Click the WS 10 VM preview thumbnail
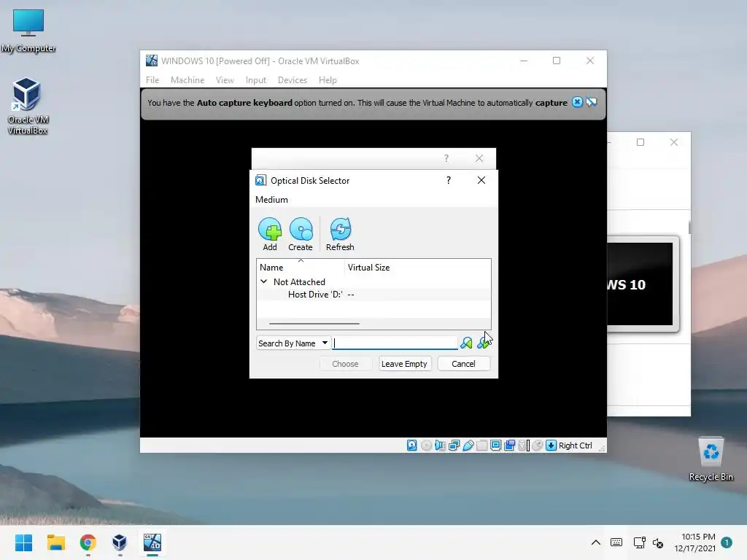Screen dimensions: 747x560 pyautogui.click(x=639, y=284)
